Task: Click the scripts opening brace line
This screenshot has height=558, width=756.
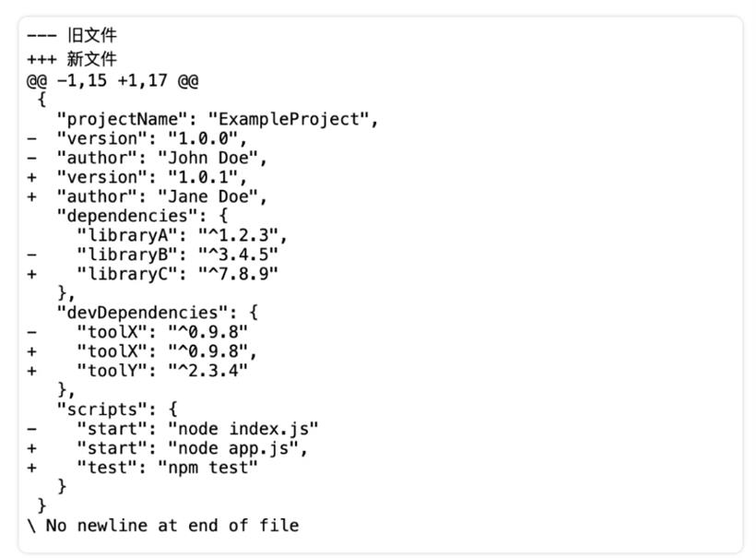Action: tap(117, 410)
